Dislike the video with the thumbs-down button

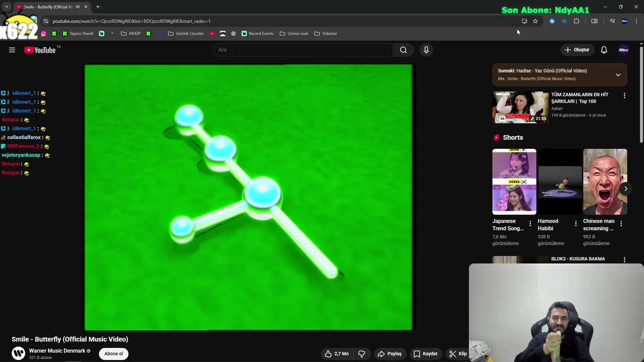362,353
